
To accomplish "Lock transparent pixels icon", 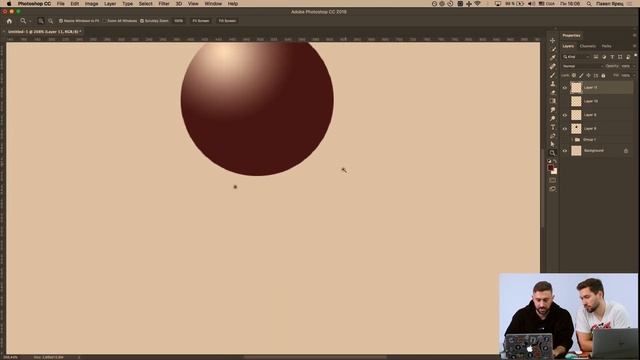I will [x=574, y=76].
